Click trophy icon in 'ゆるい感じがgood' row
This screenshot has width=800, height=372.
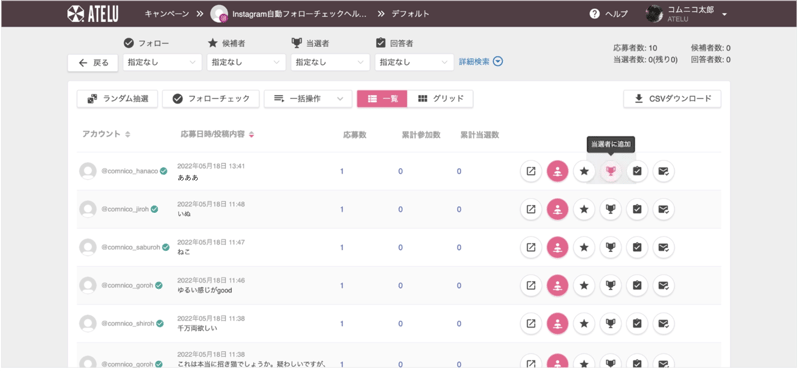point(611,285)
